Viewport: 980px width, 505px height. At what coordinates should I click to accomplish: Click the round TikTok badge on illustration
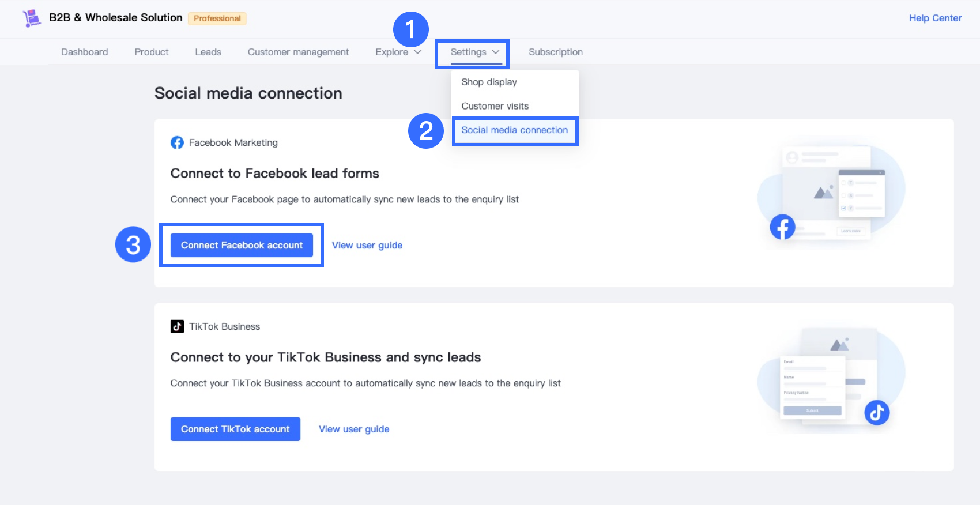pos(877,412)
